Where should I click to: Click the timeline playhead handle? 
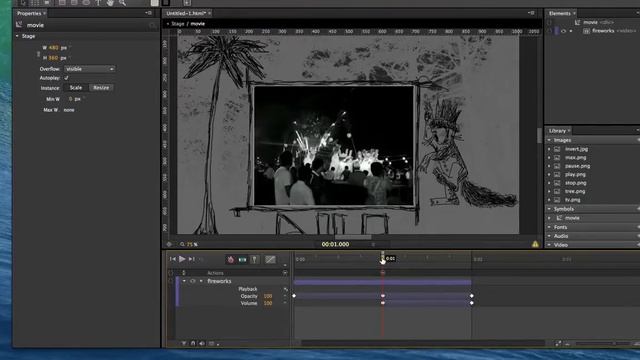click(382, 257)
